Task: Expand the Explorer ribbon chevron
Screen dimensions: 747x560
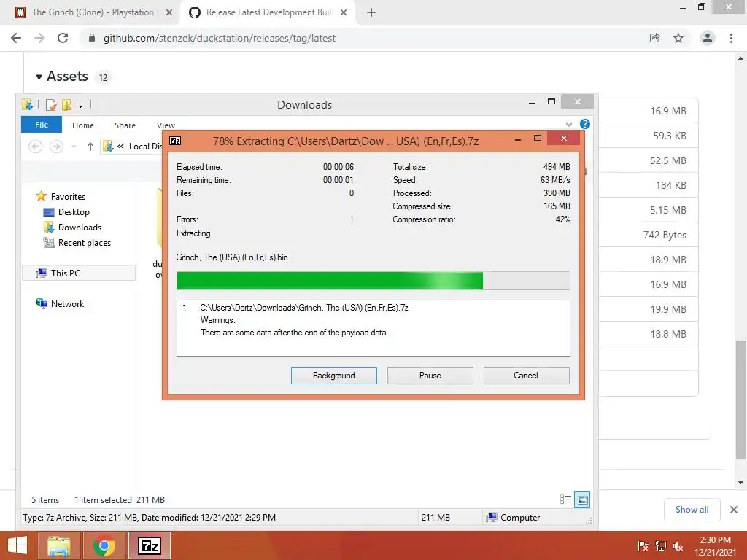Action: (x=569, y=124)
